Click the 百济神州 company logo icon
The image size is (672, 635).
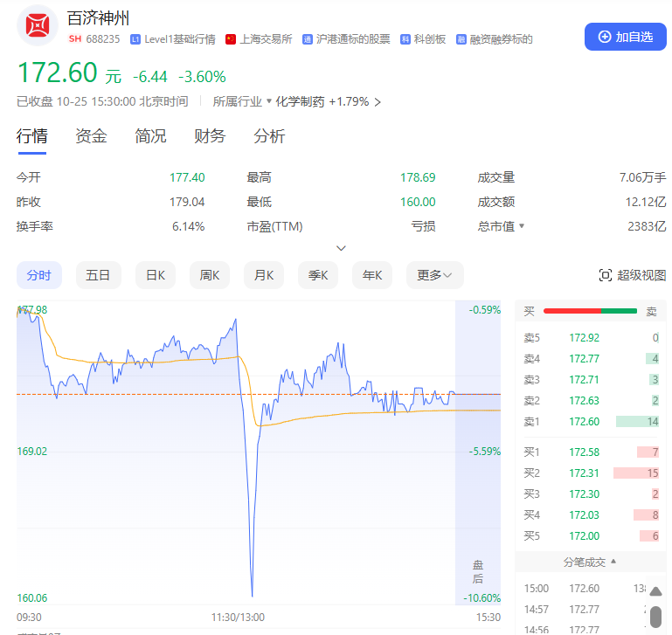[x=38, y=25]
